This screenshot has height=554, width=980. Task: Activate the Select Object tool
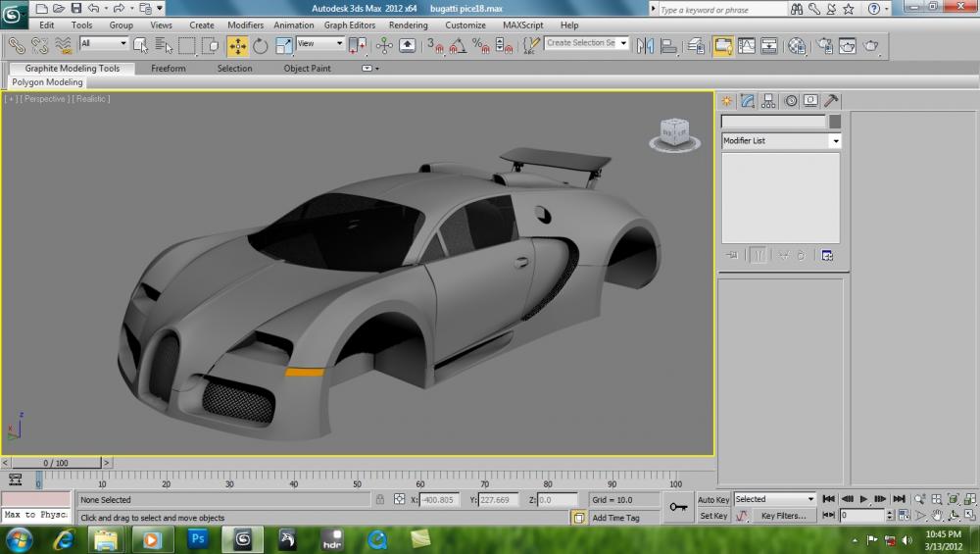[x=140, y=46]
